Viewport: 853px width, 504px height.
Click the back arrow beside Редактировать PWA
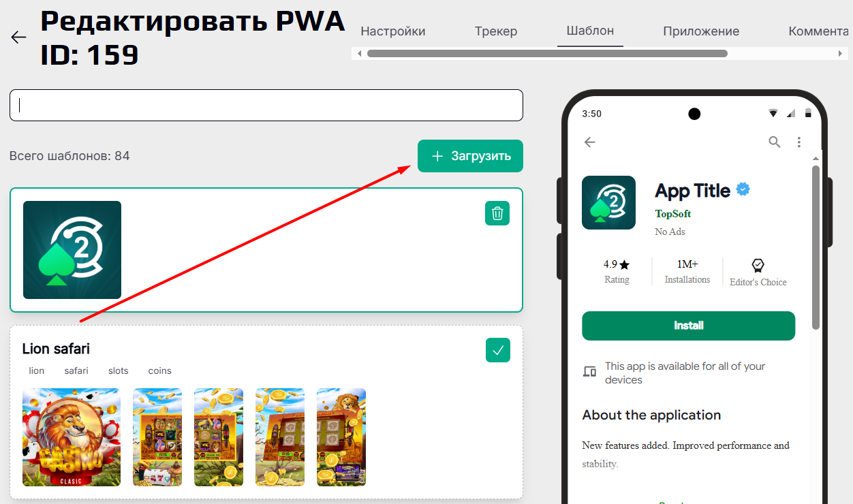tap(19, 37)
